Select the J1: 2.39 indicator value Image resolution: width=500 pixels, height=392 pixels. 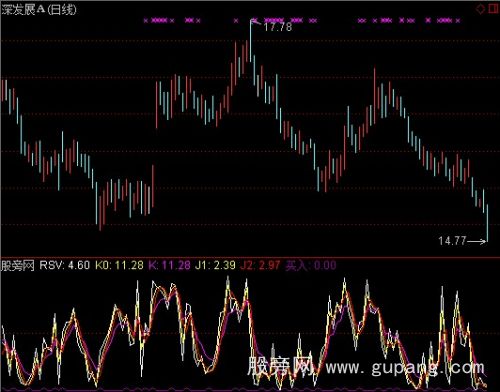[215, 265]
